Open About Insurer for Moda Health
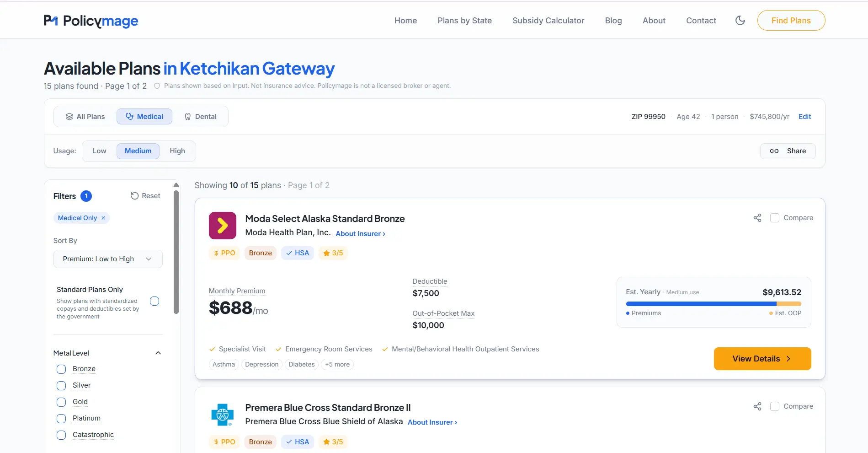The width and height of the screenshot is (868, 453). pyautogui.click(x=361, y=234)
